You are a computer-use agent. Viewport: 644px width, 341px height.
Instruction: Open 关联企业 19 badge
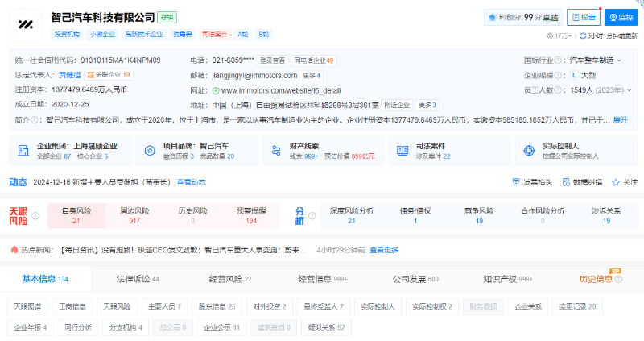point(109,75)
